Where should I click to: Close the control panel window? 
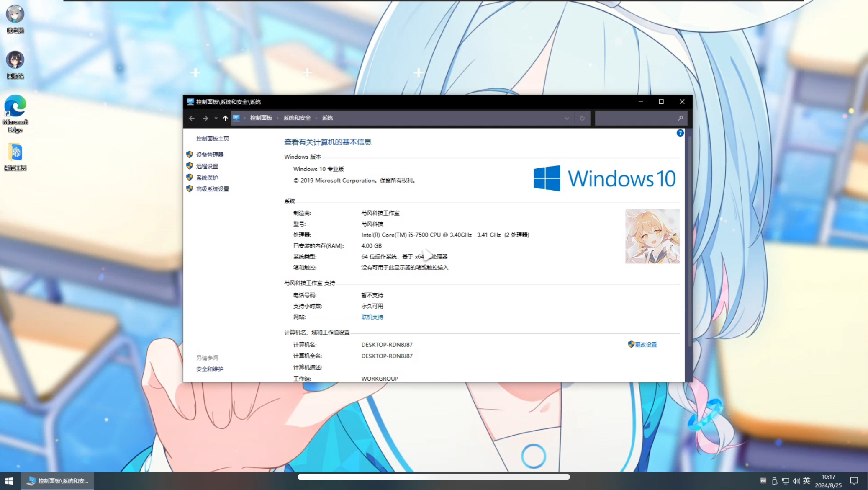pos(682,102)
